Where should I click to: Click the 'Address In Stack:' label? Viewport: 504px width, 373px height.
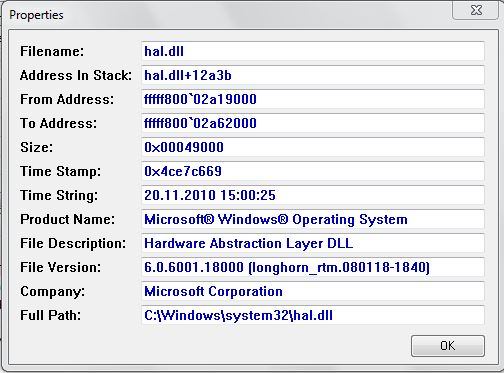click(x=76, y=75)
